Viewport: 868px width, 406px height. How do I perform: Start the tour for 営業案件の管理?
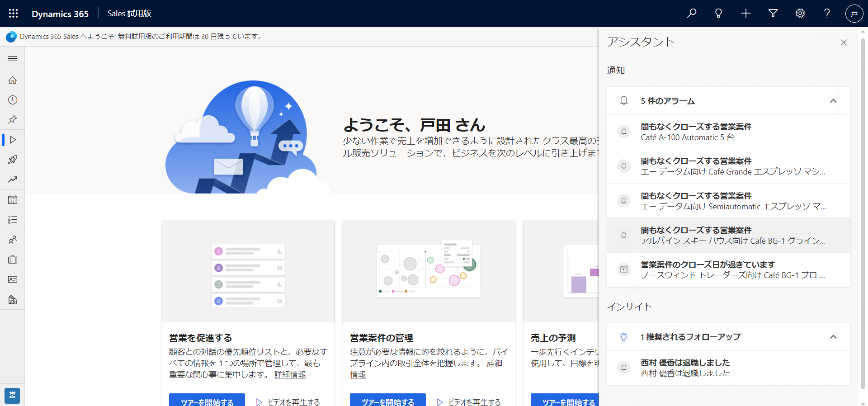pyautogui.click(x=388, y=400)
